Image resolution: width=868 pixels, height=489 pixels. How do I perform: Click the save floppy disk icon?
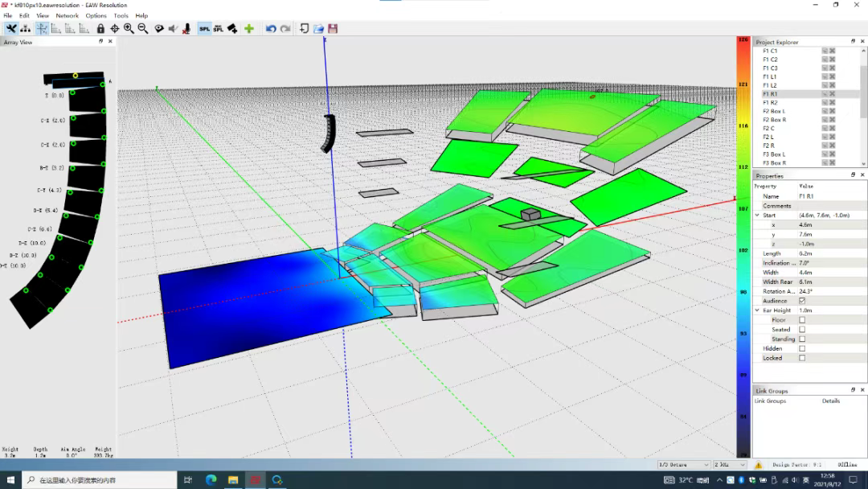(x=333, y=28)
